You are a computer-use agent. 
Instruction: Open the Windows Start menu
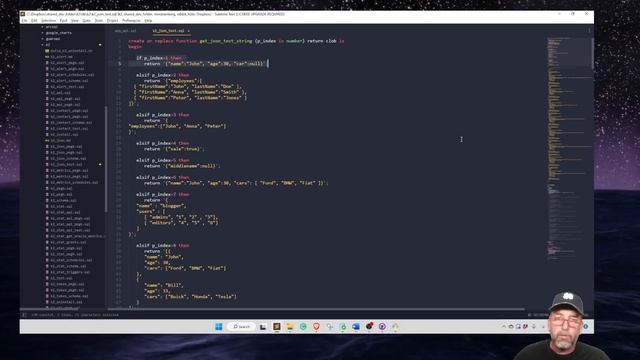point(219,327)
